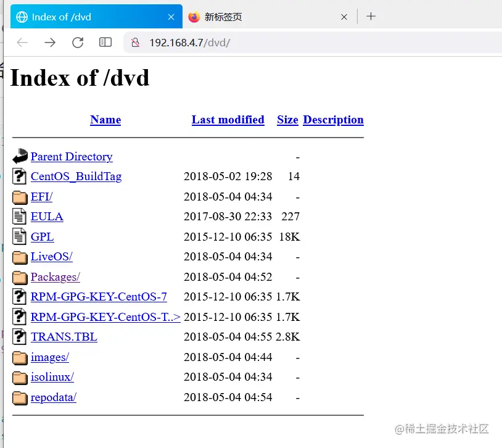Image resolution: width=502 pixels, height=448 pixels.
Task: Go to Parent Directory link
Action: pos(72,156)
